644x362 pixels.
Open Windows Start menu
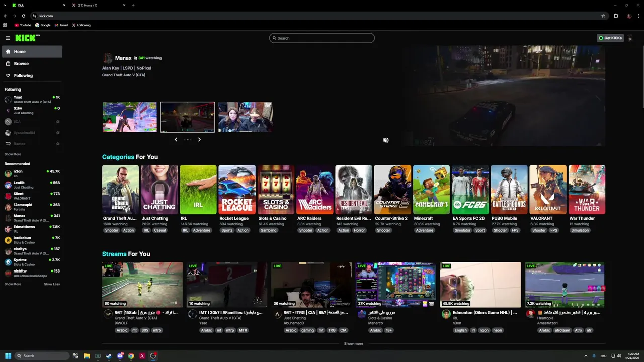[8, 356]
